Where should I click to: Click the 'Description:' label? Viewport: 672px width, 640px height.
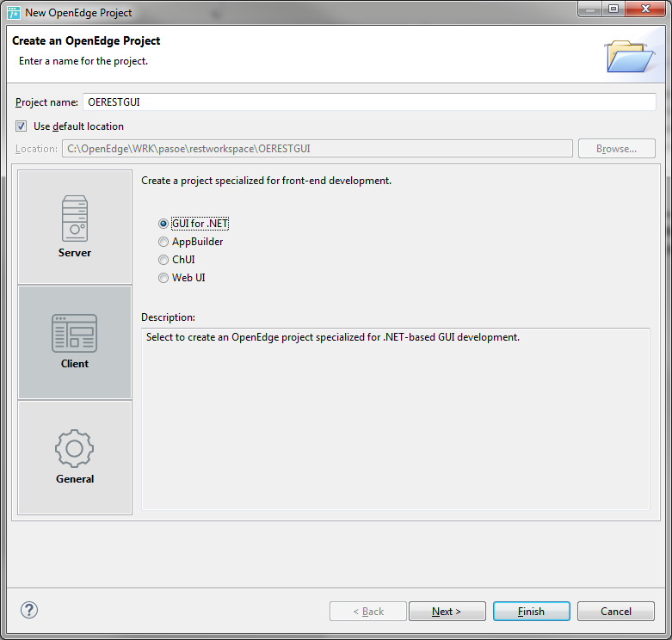(x=168, y=317)
